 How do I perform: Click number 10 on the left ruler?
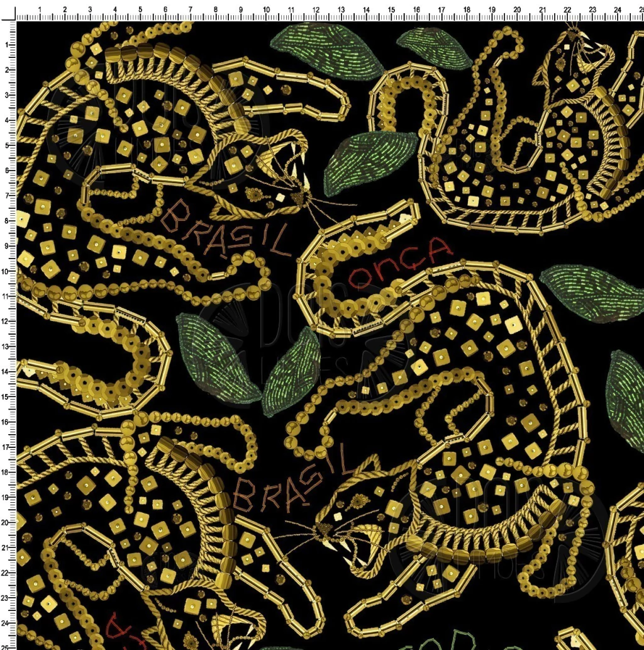[x=6, y=271]
